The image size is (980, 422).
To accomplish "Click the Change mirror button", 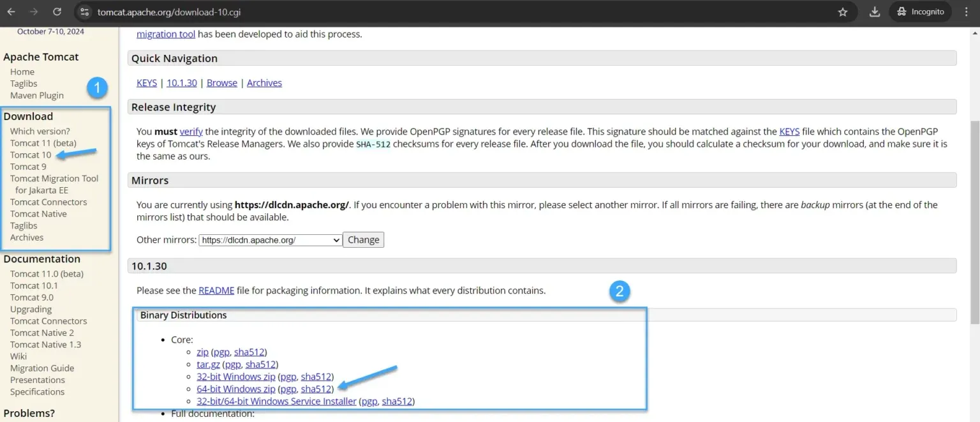I will [x=364, y=240].
